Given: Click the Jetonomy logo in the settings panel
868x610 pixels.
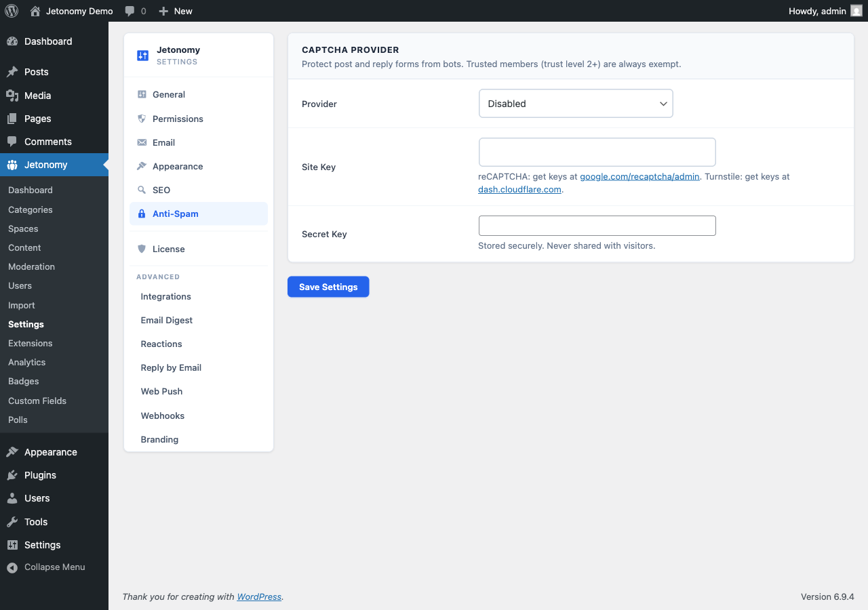Looking at the screenshot, I should tap(142, 55).
